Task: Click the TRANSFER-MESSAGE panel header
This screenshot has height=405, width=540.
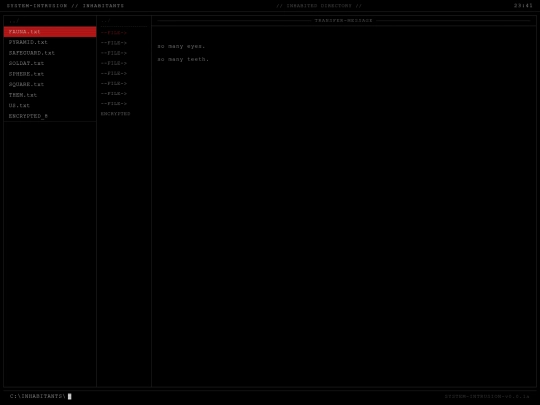Action: coord(343,21)
